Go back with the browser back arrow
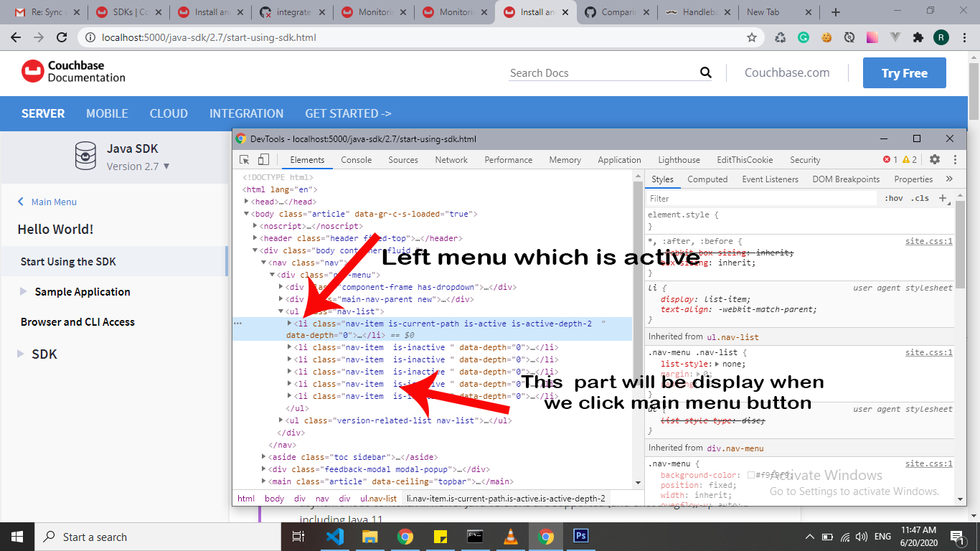 [16, 37]
